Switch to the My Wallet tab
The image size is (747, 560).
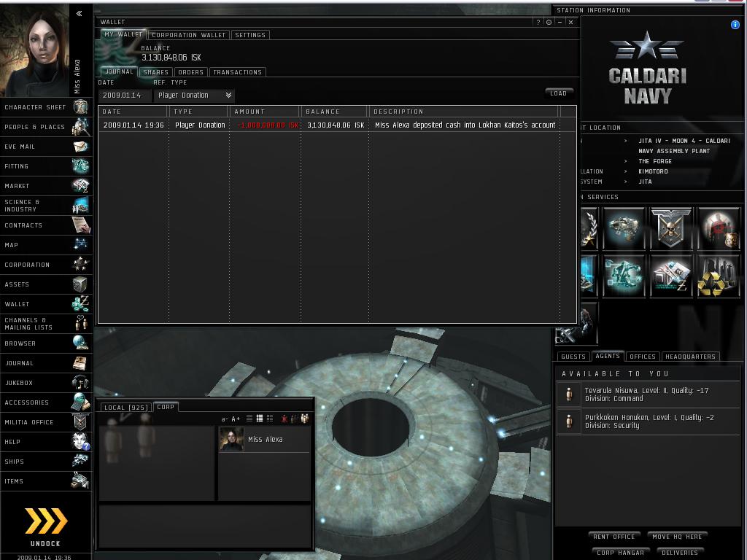click(123, 34)
